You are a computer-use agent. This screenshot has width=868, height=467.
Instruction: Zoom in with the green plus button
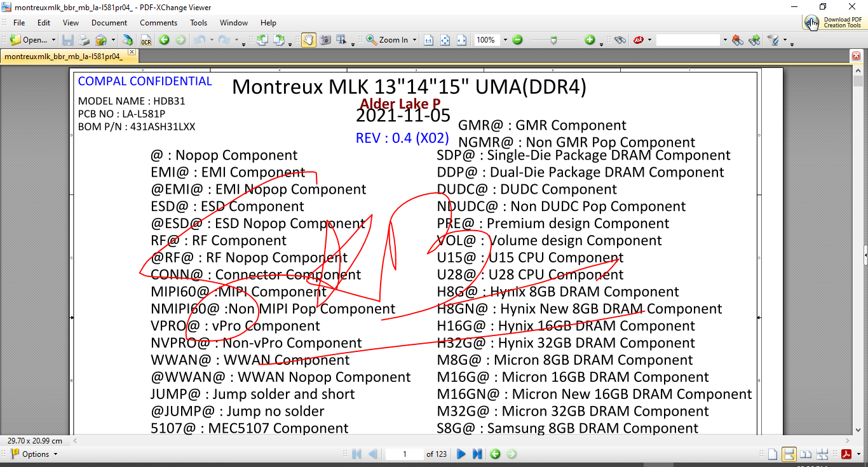coord(590,40)
